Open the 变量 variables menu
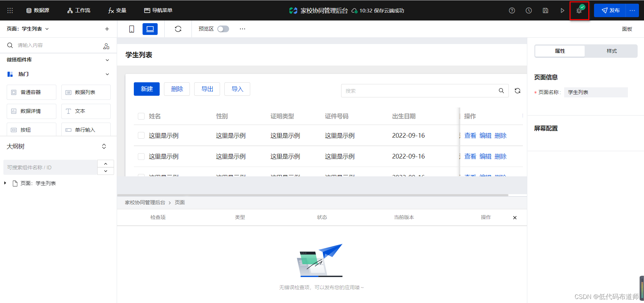This screenshot has width=644, height=303. pyautogui.click(x=117, y=10)
